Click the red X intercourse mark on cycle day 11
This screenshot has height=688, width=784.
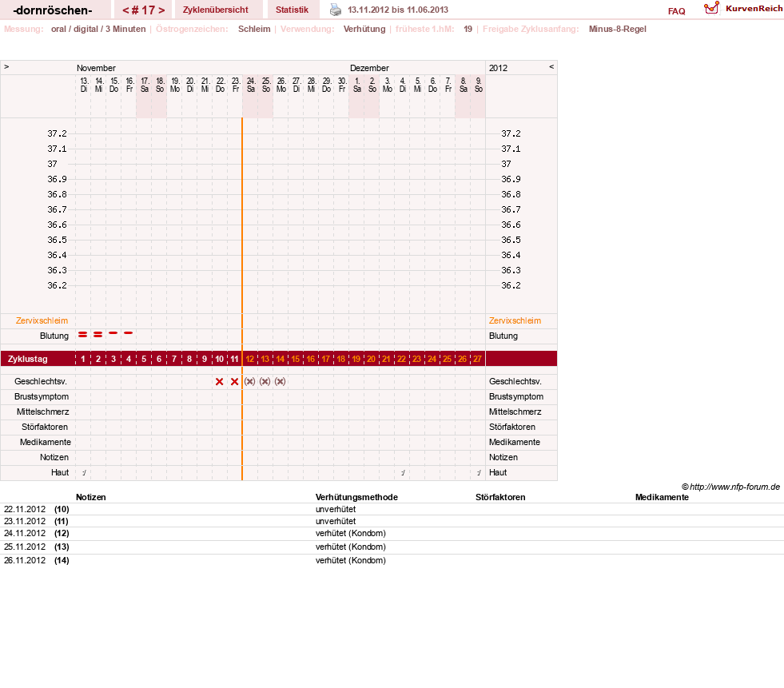click(234, 381)
